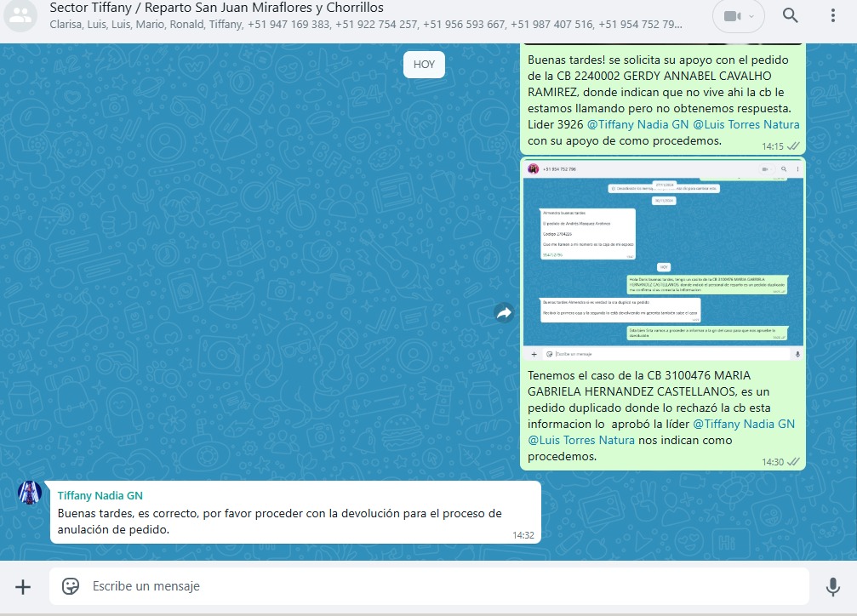Click the group participants list subtitle

[366, 25]
